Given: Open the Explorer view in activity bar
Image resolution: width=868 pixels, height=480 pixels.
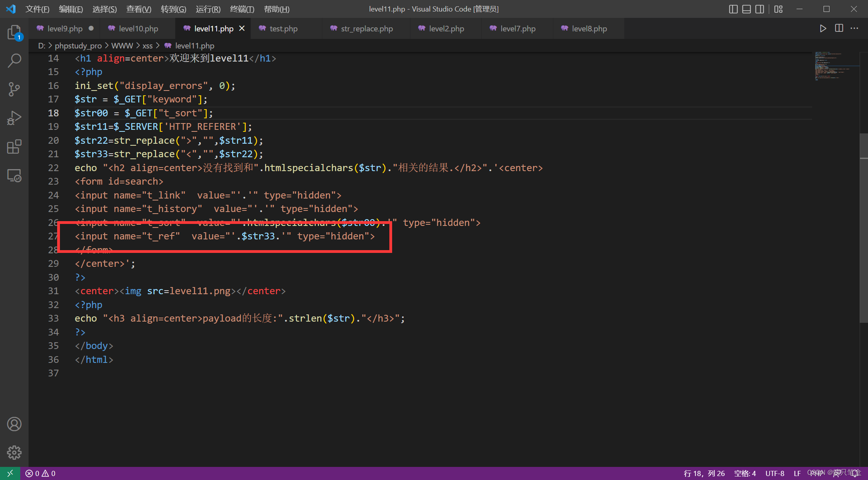Looking at the screenshot, I should [x=14, y=33].
